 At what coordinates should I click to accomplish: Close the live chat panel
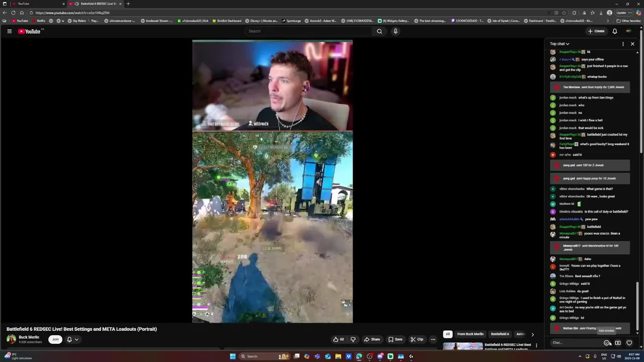[x=632, y=44]
